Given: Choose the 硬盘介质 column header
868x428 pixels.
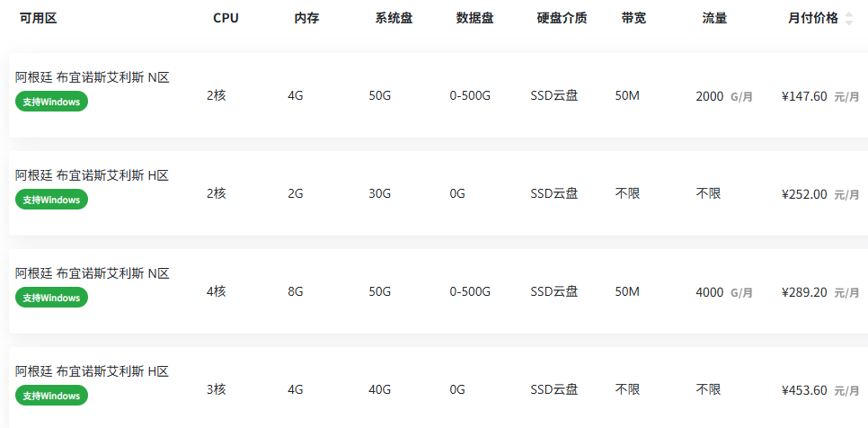Looking at the screenshot, I should pos(562,18).
